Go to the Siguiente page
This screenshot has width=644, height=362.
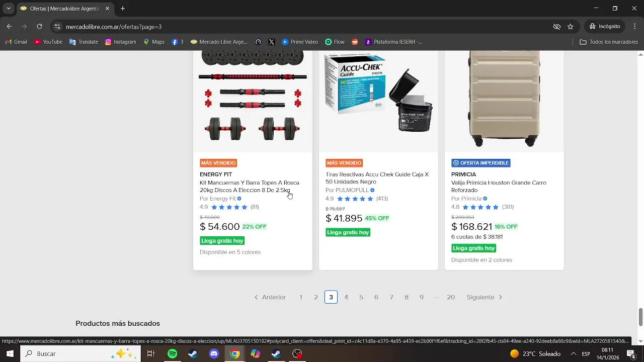pyautogui.click(x=485, y=297)
